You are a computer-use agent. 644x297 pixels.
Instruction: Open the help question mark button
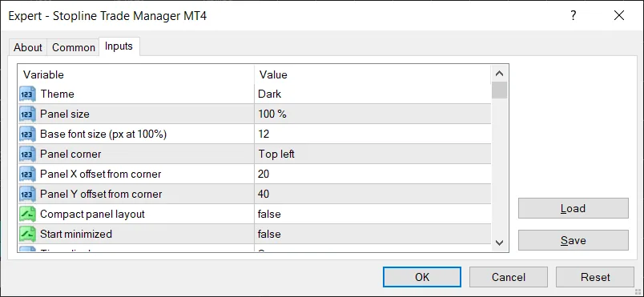[x=574, y=15]
